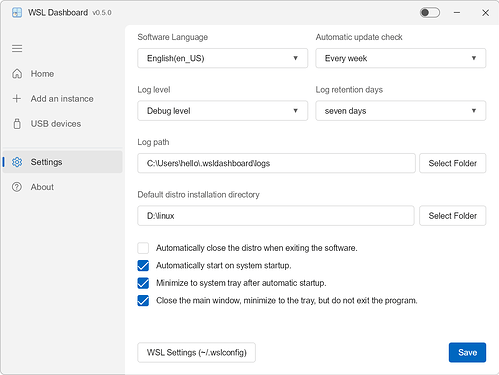The height and width of the screenshot is (375, 499).
Task: Minimize the WSL Dashboard window
Action: click(x=457, y=13)
